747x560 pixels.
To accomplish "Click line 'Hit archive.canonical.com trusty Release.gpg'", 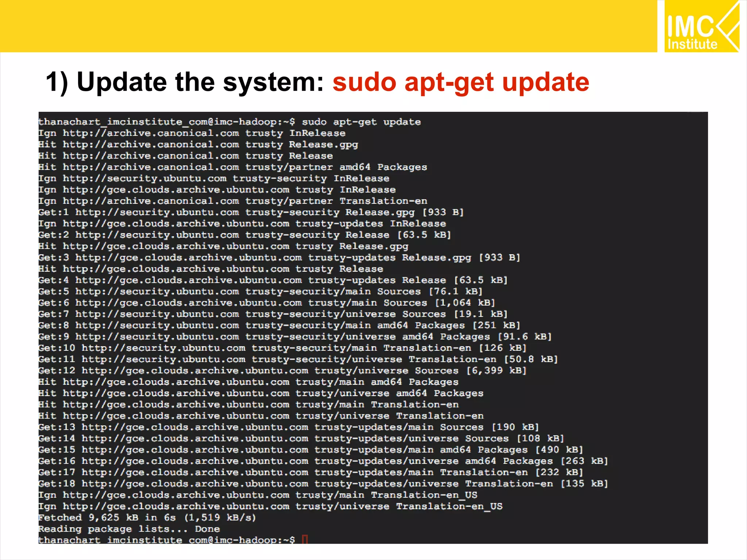I will [198, 144].
